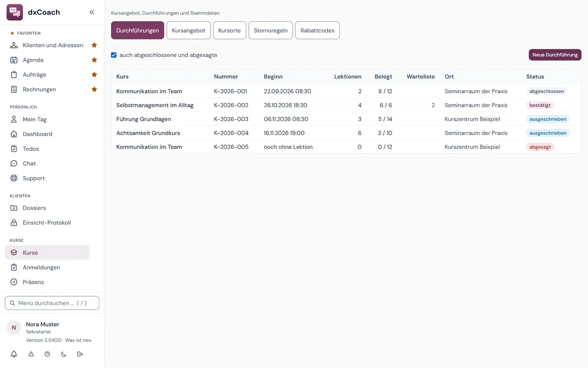Collapse the sidebar with the double-chevron icon
The height and width of the screenshot is (368, 588).
pos(92,12)
